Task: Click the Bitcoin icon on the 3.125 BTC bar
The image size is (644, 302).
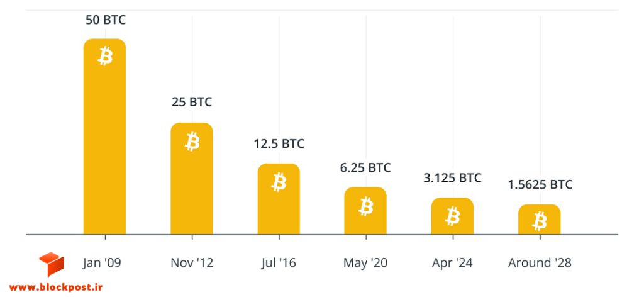Action: coord(453,216)
